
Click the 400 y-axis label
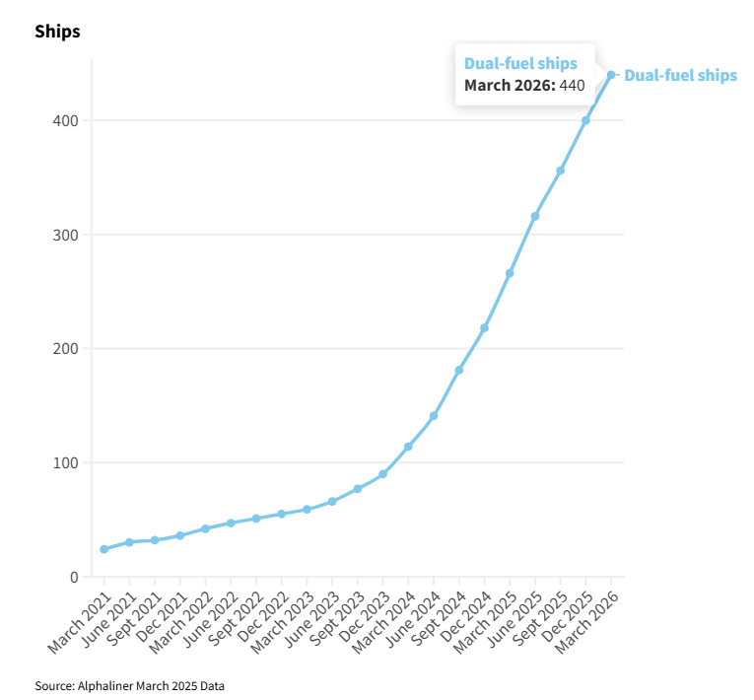coord(65,120)
